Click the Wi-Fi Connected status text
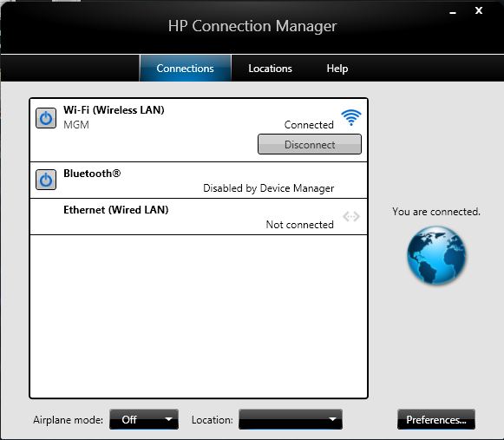Image resolution: width=504 pixels, height=440 pixels. point(309,125)
